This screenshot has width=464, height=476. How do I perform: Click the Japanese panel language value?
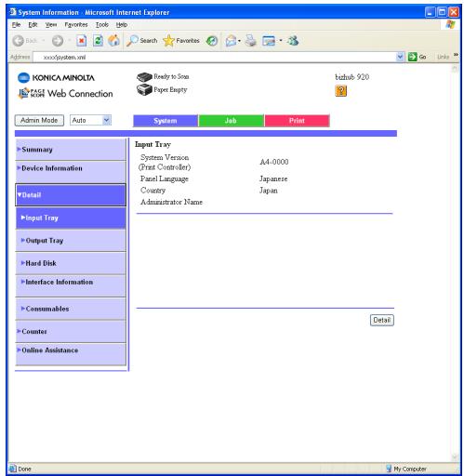(273, 179)
